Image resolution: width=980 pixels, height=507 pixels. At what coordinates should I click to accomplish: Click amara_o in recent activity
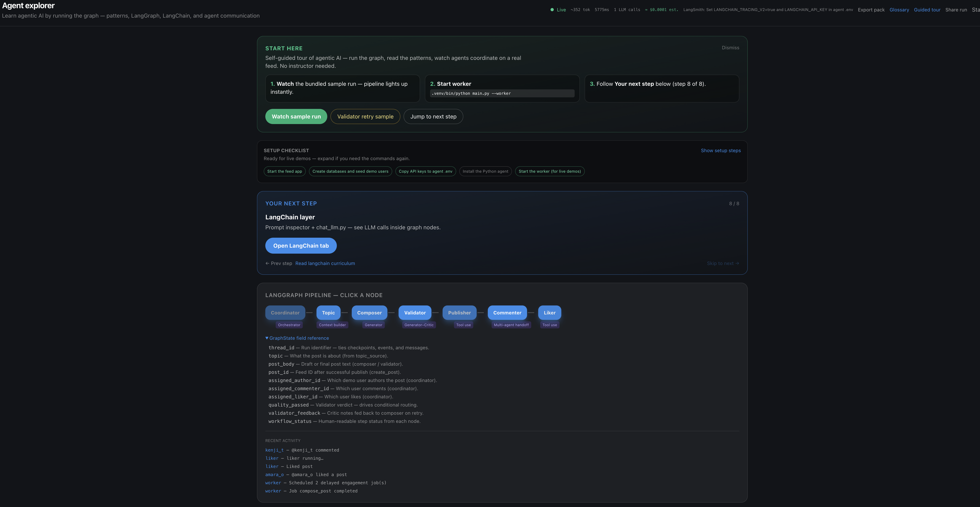(x=274, y=475)
